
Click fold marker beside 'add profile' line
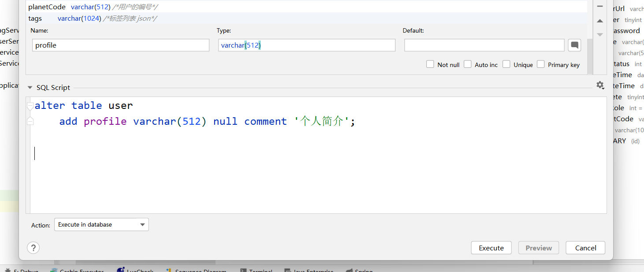tap(30, 121)
